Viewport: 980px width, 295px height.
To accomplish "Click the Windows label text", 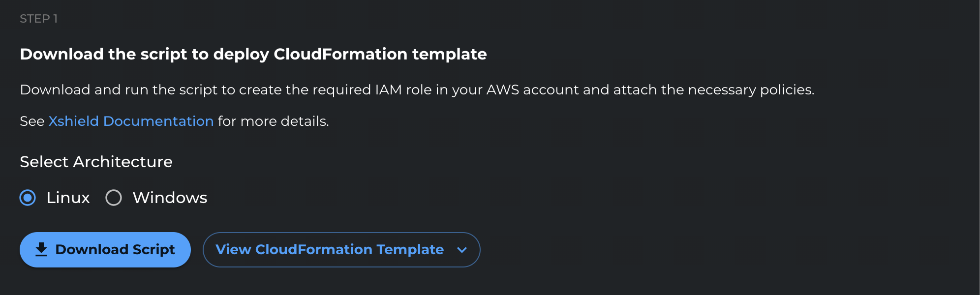I will pos(169,198).
